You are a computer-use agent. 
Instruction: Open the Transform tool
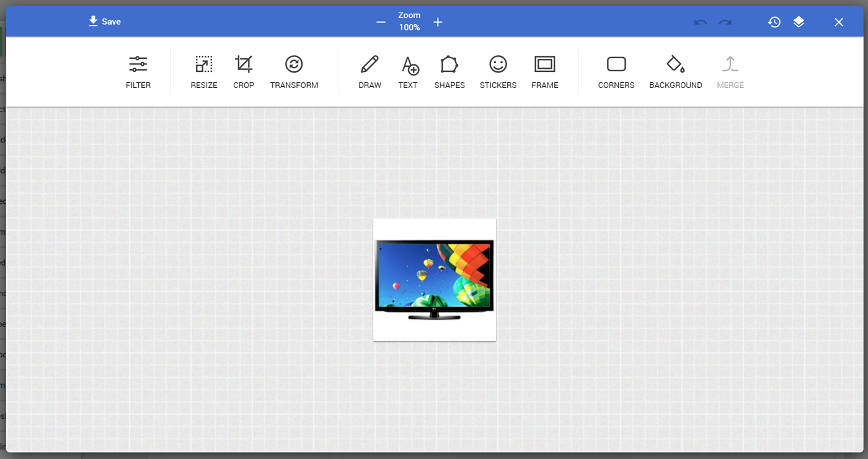click(x=294, y=72)
